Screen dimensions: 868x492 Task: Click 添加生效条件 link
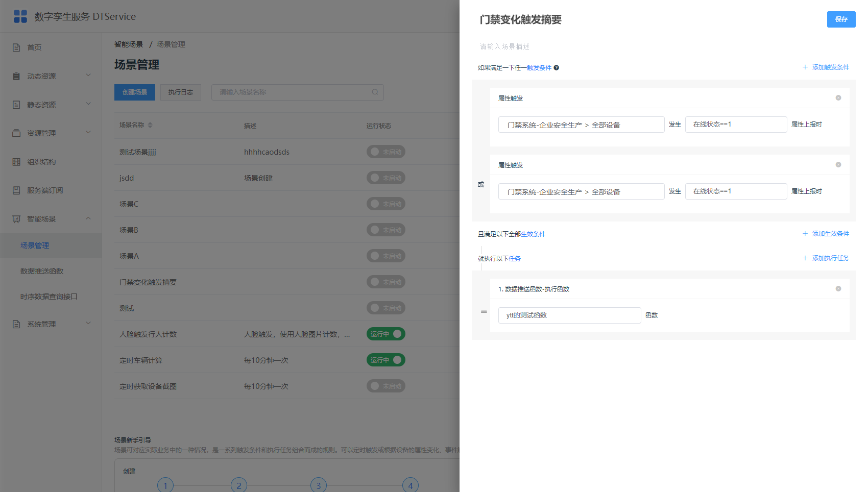tap(826, 234)
